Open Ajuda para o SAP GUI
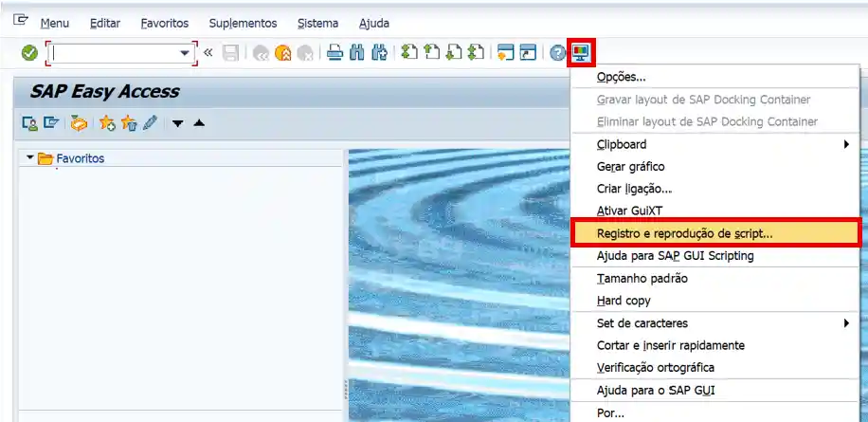Screen dimensions: 868x422 pos(715,391)
